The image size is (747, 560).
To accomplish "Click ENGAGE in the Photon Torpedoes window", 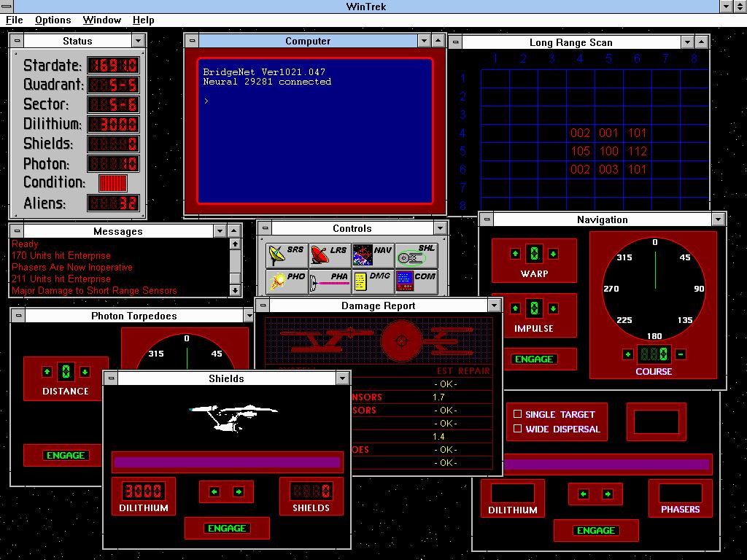I will click(x=66, y=455).
